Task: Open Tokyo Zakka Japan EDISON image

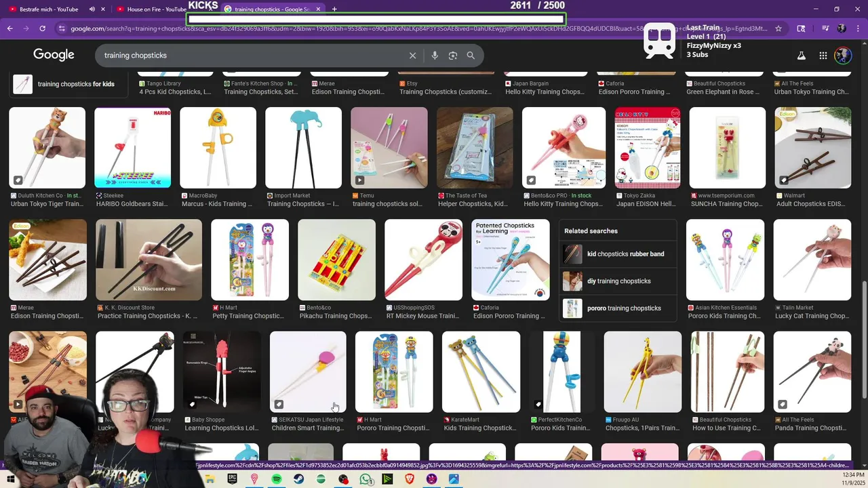Action: pos(648,148)
